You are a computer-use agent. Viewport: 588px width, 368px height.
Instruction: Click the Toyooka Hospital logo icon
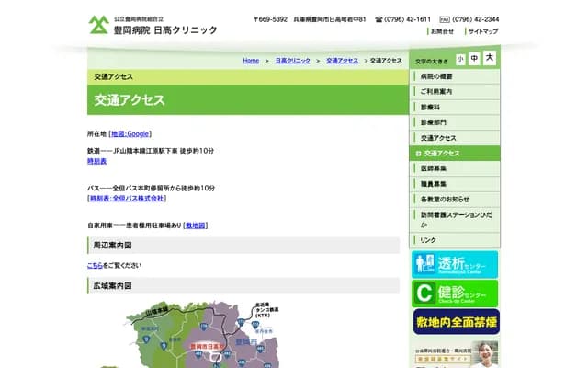click(x=98, y=24)
